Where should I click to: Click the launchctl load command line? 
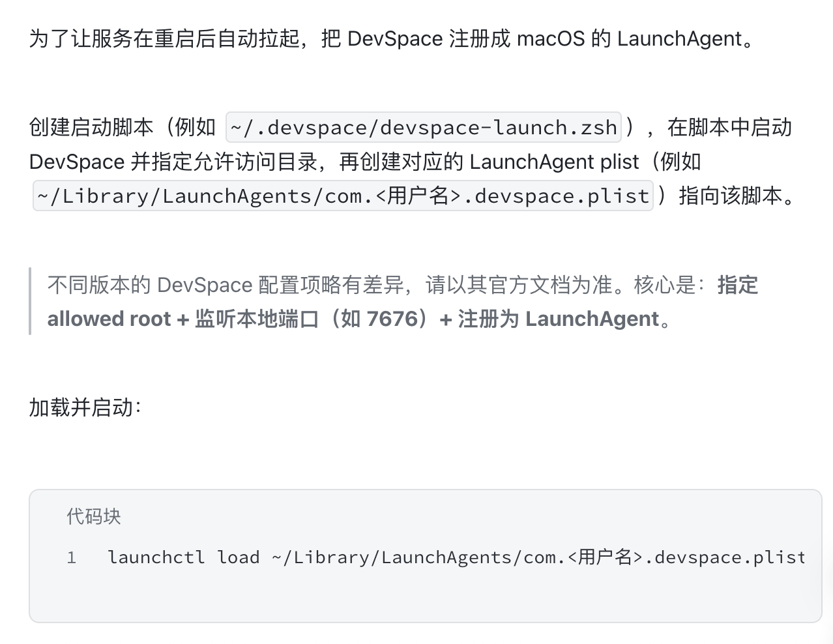456,557
